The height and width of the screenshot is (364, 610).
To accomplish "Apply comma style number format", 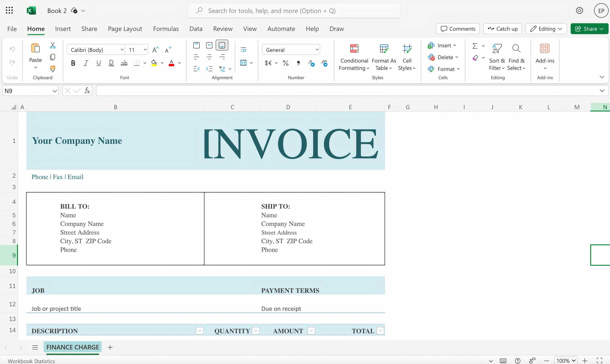I will point(298,63).
